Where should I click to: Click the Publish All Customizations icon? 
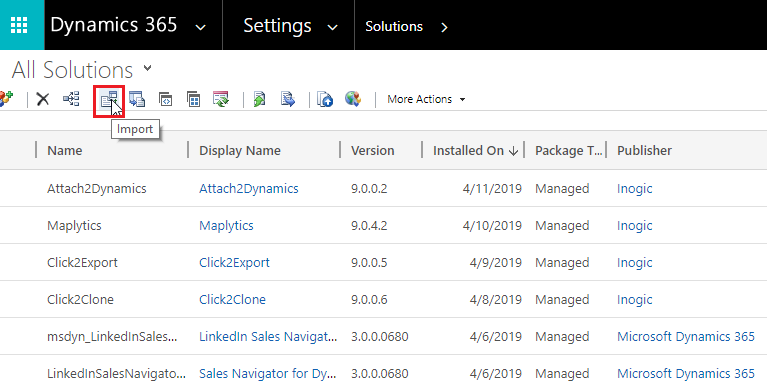click(325, 99)
